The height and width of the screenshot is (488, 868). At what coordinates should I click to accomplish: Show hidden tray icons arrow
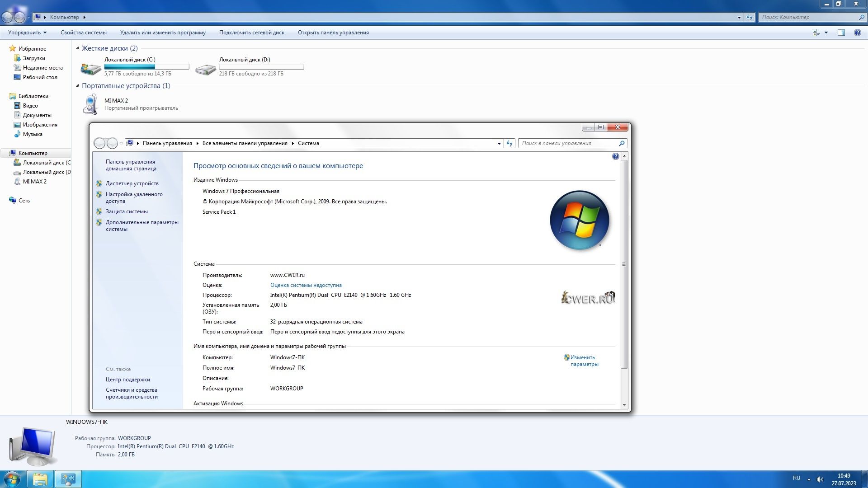pos(809,479)
